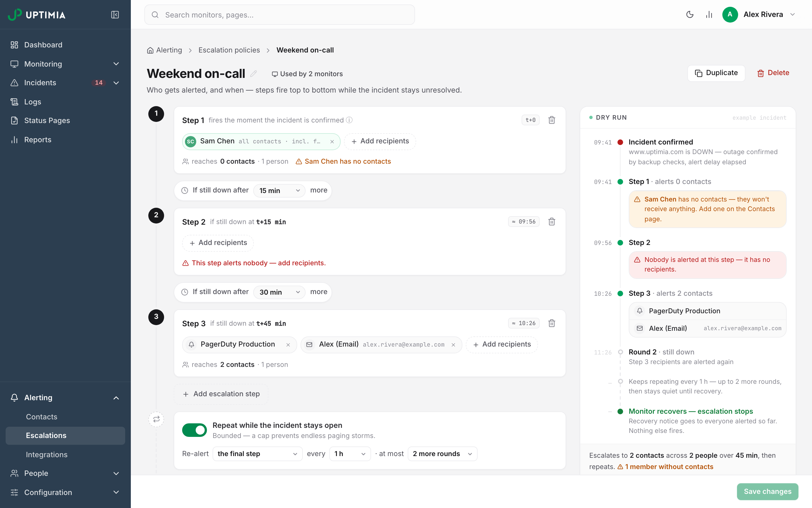Collapse the sidebar panel icon
The width and height of the screenshot is (812, 508).
(x=115, y=15)
